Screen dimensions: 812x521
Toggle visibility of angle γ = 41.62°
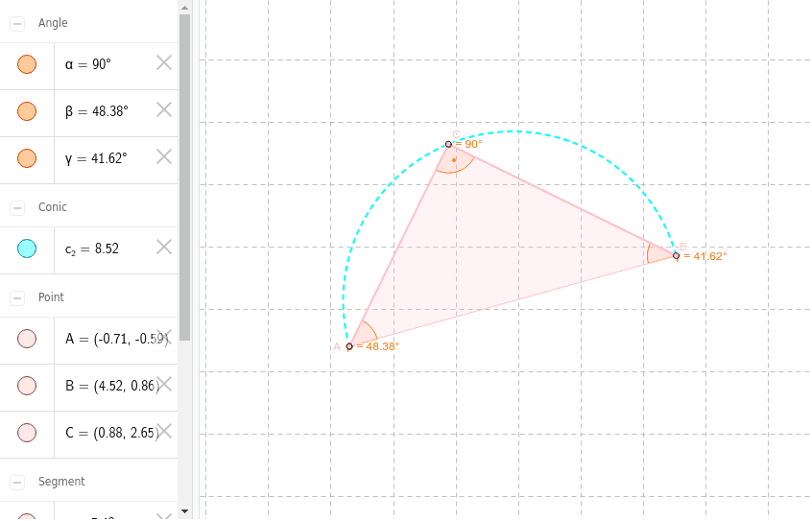(x=27, y=158)
